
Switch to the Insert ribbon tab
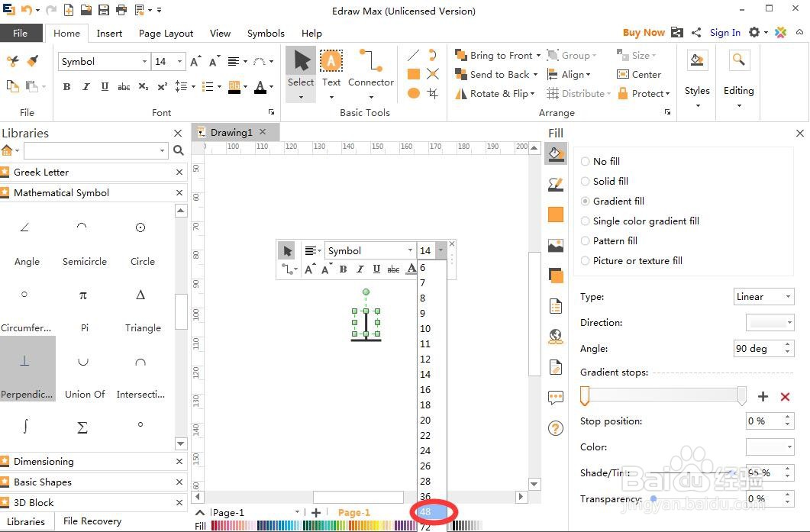tap(109, 33)
